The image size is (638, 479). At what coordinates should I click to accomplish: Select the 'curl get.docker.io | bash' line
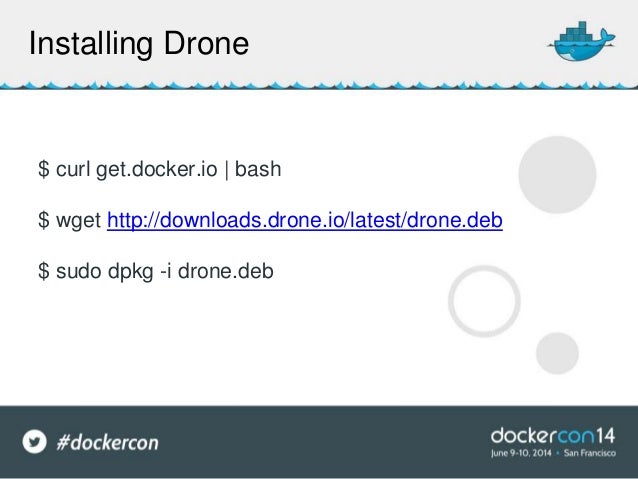pyautogui.click(x=160, y=169)
